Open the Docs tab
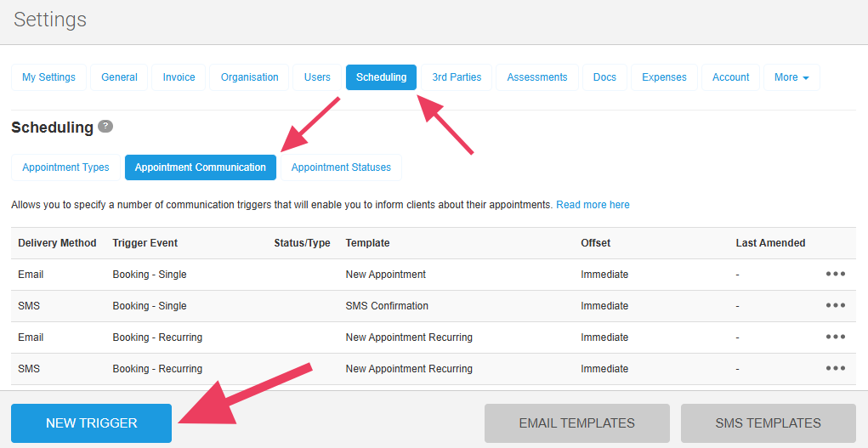868x448 pixels. pos(604,77)
